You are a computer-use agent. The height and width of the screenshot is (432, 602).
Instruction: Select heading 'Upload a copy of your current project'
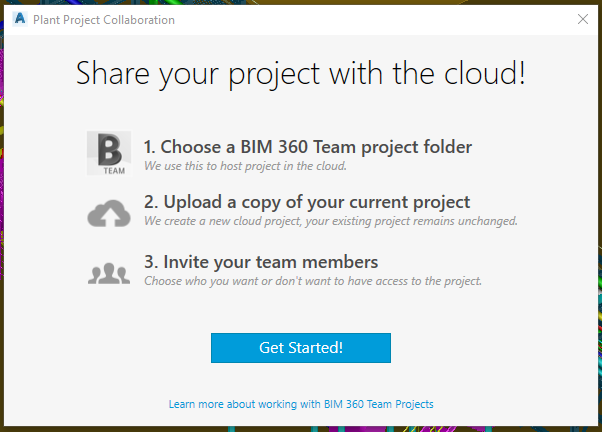[x=307, y=202]
